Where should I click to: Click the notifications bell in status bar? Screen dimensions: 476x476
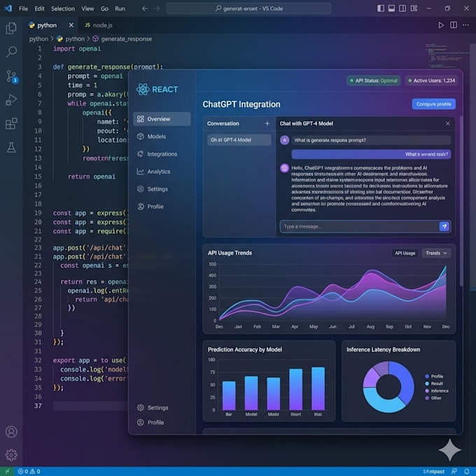click(x=467, y=471)
